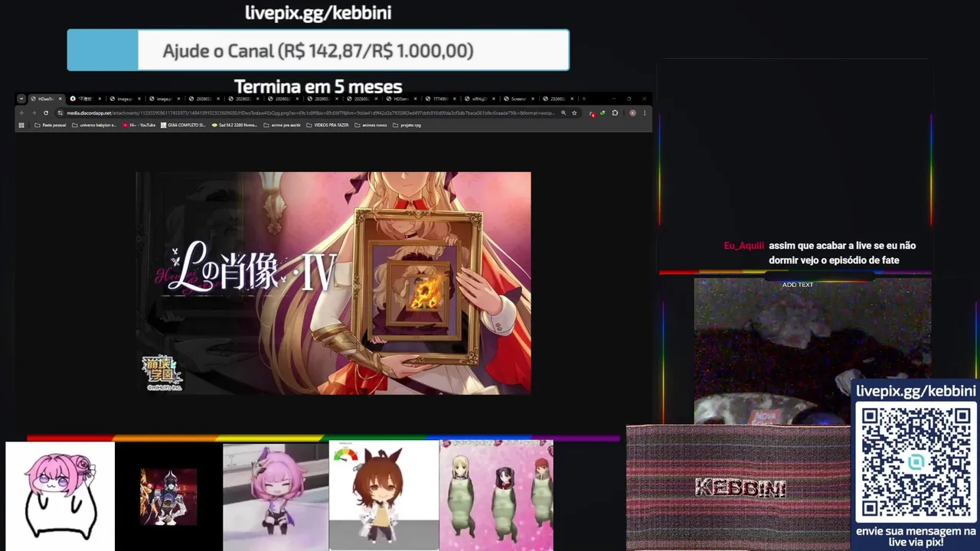
Task: Open the Hi-- YouTube bookmark
Action: click(x=139, y=125)
